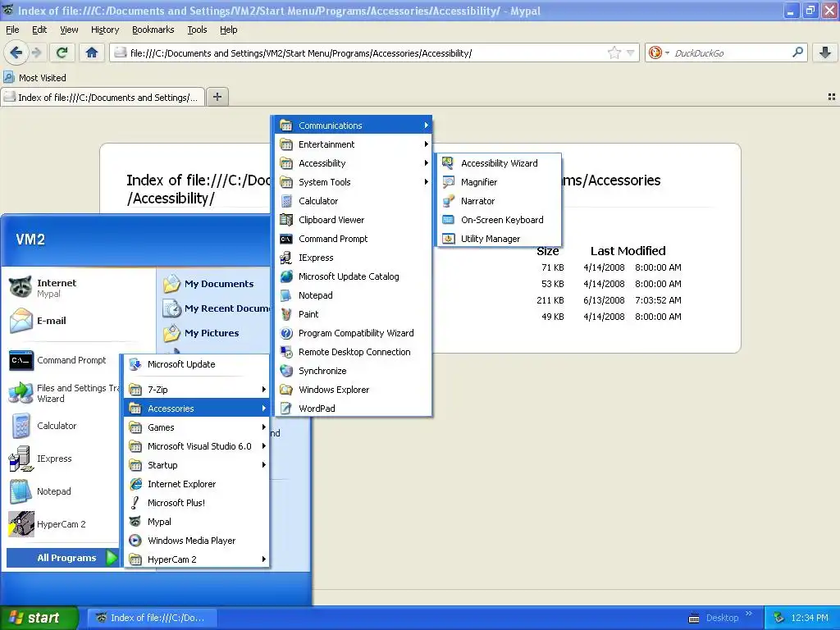This screenshot has height=630, width=840.
Task: Click the 12:34 PM tray clock
Action: [x=810, y=618]
